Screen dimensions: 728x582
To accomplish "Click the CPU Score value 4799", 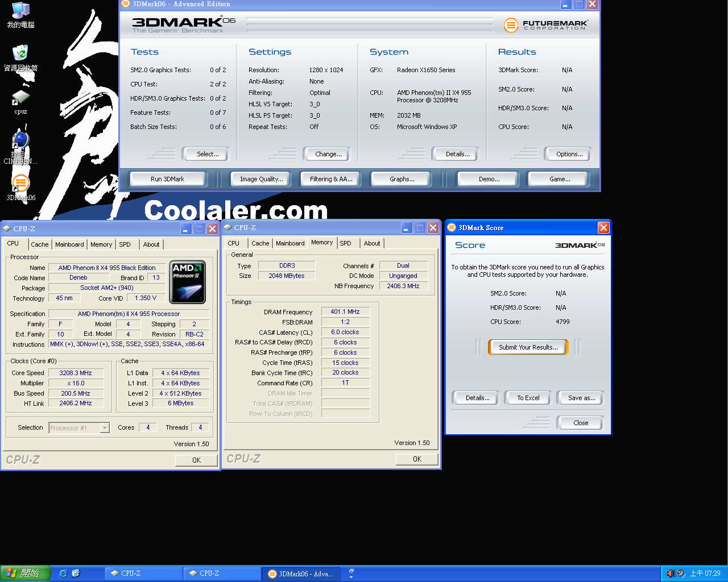I will click(x=562, y=322).
